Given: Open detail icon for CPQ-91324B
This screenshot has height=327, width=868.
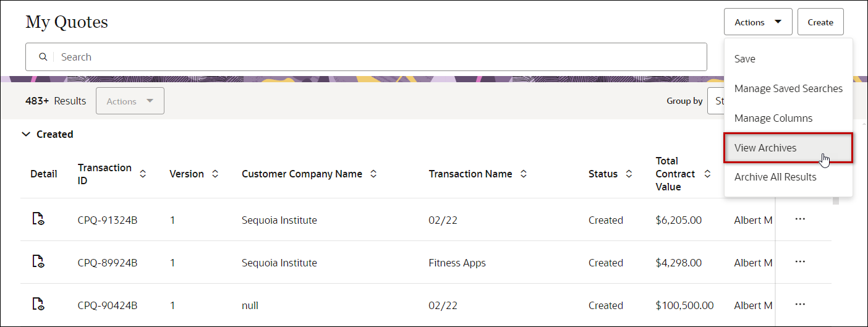Looking at the screenshot, I should [38, 219].
